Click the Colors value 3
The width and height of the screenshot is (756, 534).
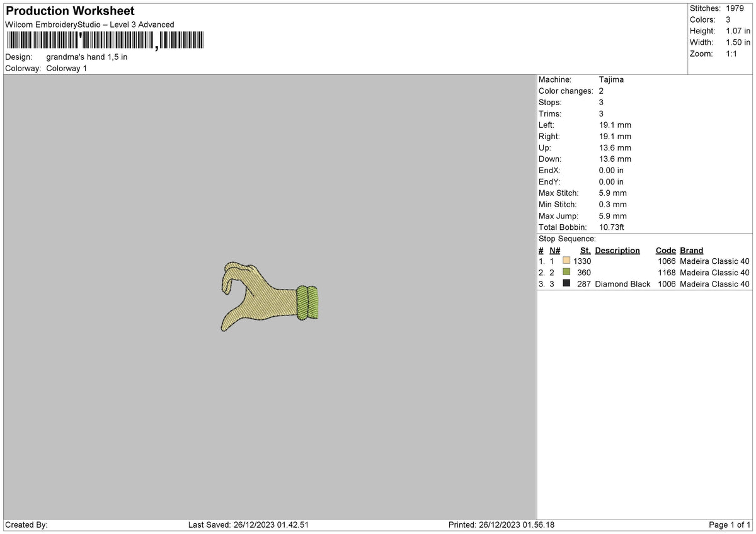[728, 20]
